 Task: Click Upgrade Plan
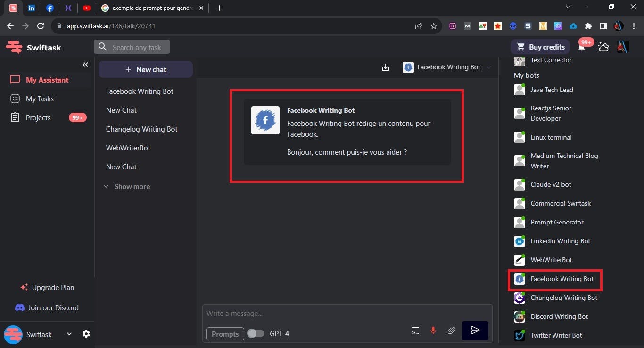(x=47, y=288)
